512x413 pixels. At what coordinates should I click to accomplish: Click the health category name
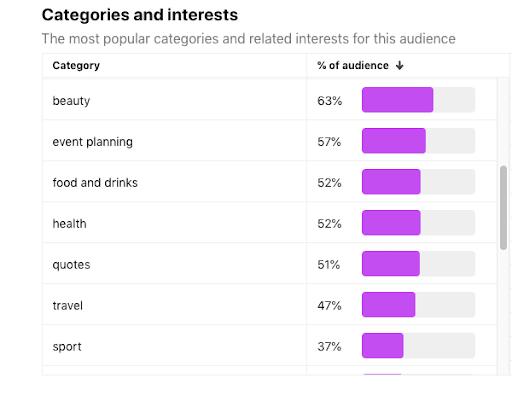[x=69, y=224]
